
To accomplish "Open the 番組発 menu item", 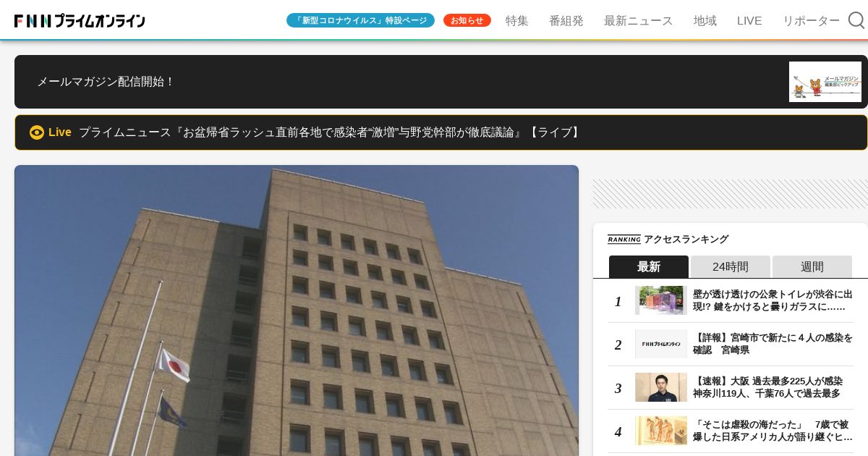I will click(566, 20).
